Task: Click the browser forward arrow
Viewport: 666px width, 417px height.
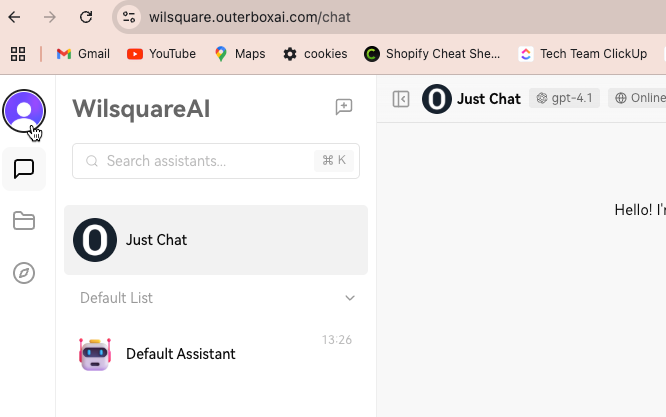Action: (50, 17)
